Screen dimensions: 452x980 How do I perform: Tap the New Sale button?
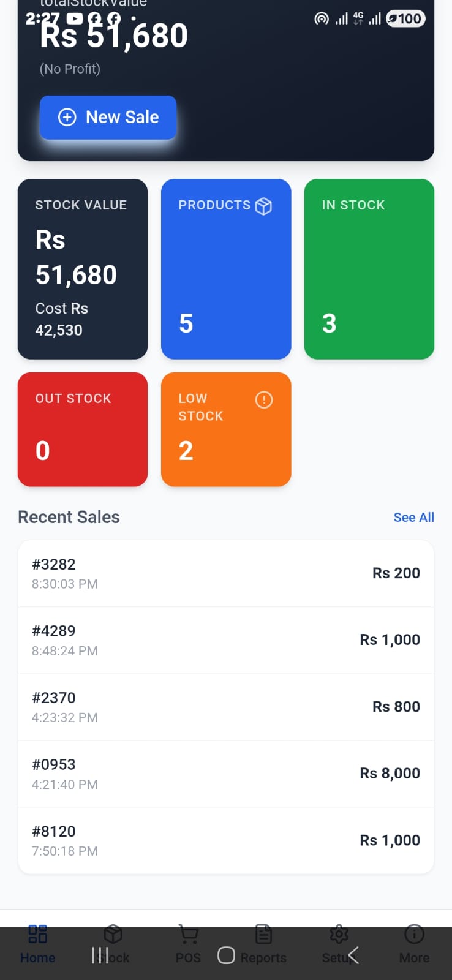108,117
